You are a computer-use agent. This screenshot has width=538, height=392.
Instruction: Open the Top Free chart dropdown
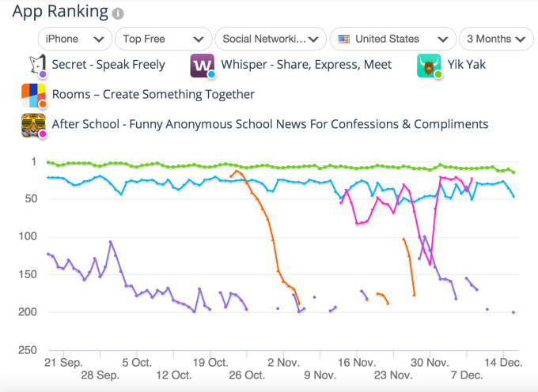[x=163, y=39]
